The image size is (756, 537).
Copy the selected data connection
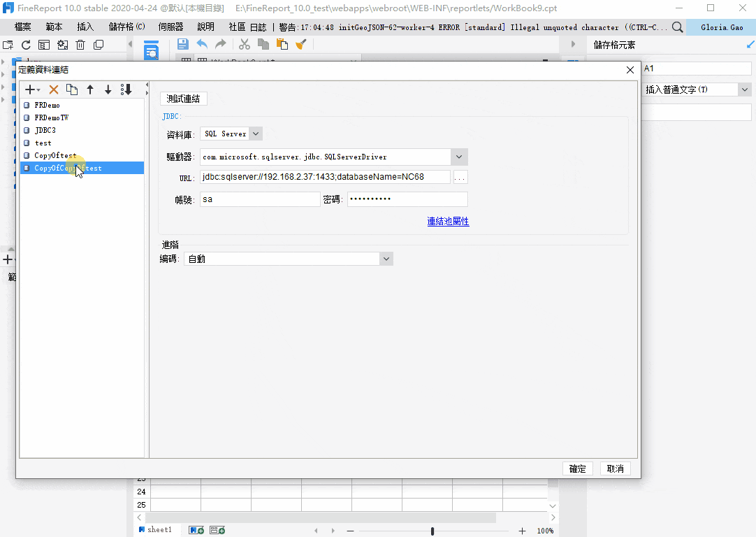point(72,89)
